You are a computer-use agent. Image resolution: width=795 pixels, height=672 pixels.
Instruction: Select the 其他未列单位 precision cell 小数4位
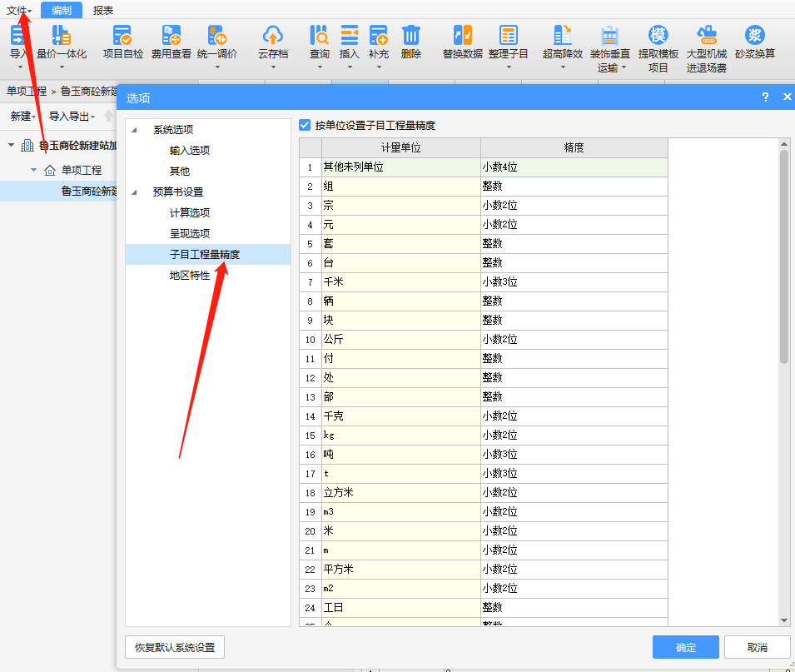coord(574,167)
